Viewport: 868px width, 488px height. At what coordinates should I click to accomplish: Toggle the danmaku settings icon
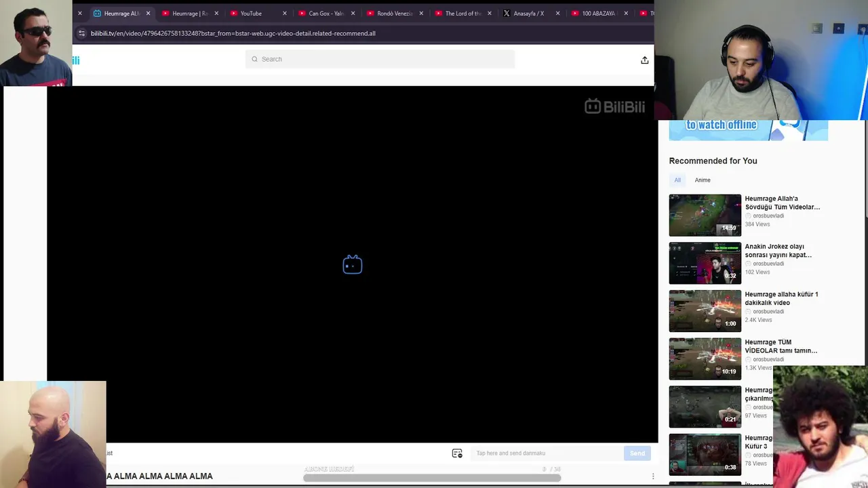pyautogui.click(x=457, y=453)
